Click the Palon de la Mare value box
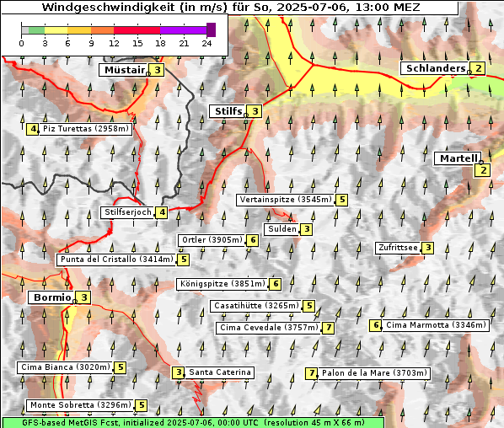The image size is (504, 428). [x=312, y=373]
